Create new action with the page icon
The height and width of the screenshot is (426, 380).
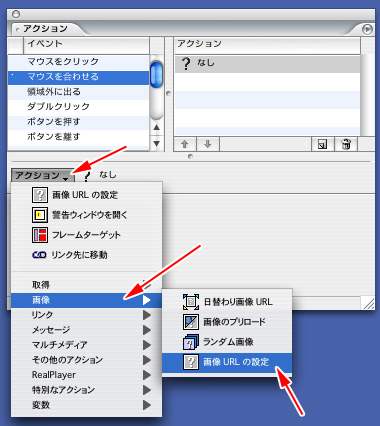322,144
